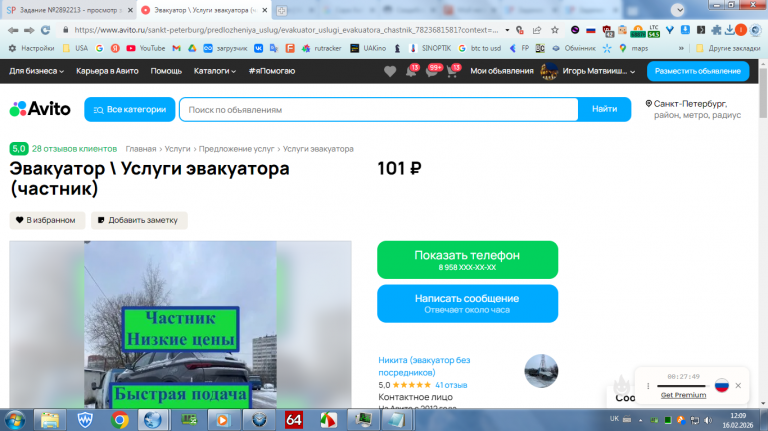Open Avito notifications bell icon
Screen dimensions: 768x431
pyautogui.click(x=411, y=72)
